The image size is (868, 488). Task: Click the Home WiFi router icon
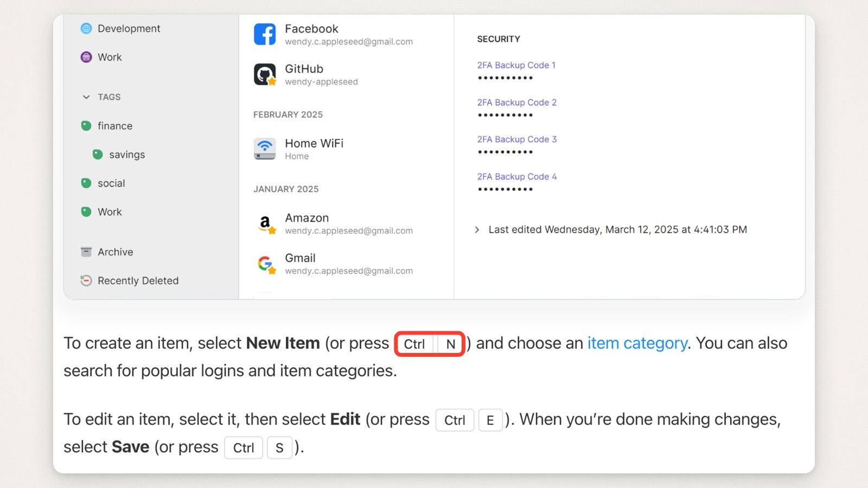[x=265, y=149]
